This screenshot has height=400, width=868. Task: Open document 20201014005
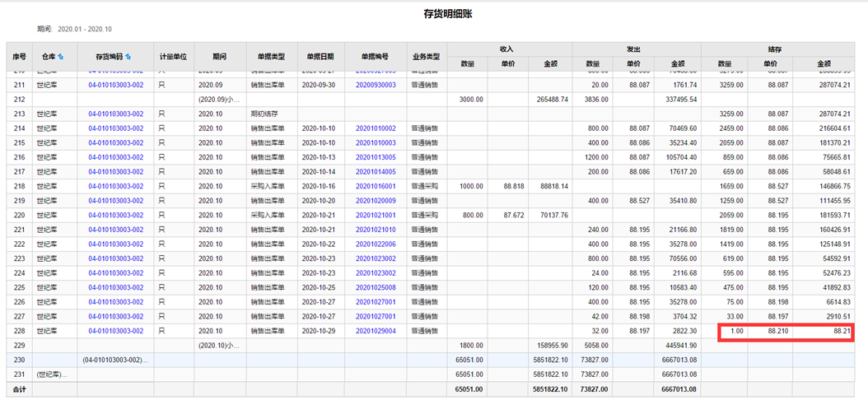376,172
